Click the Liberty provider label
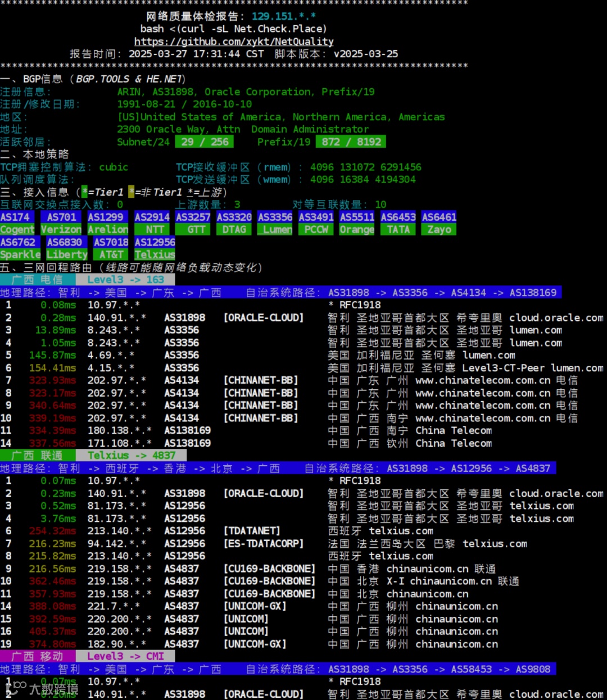This screenshot has height=700, width=607. (x=67, y=254)
